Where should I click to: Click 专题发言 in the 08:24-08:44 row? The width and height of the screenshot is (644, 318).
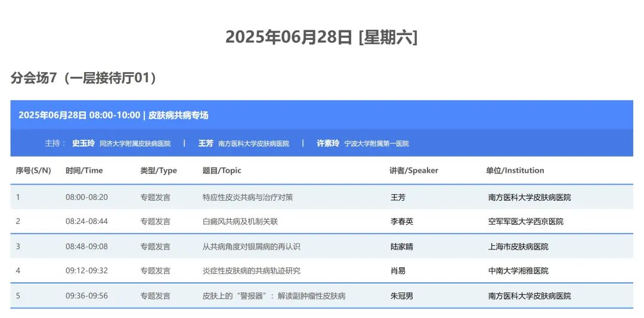pos(155,222)
